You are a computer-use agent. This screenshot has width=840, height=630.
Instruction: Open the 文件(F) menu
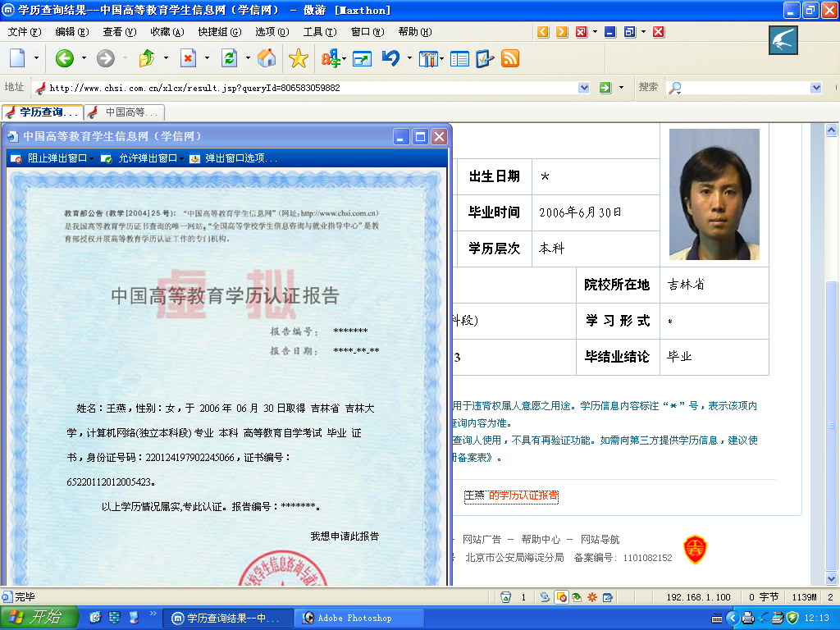click(x=24, y=32)
